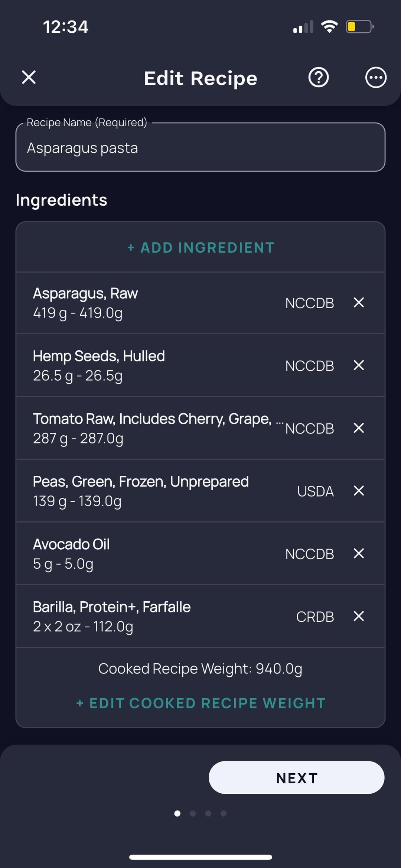Open the more options ellipsis menu
This screenshot has width=401, height=868.
[x=376, y=78]
